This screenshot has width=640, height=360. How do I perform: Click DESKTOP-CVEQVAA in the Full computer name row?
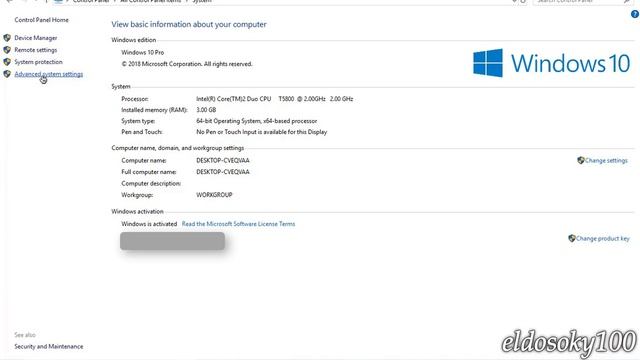(223, 172)
